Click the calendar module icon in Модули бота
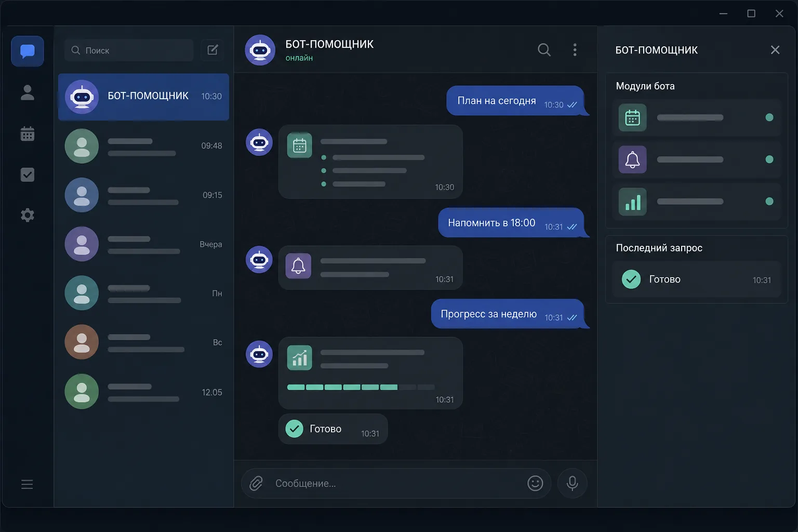Viewport: 798px width, 532px height. [632, 117]
